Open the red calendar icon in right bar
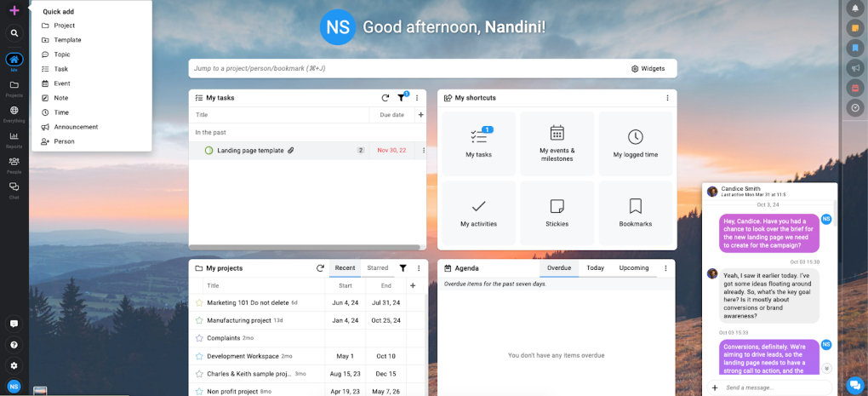The width and height of the screenshot is (868, 396). (x=855, y=88)
